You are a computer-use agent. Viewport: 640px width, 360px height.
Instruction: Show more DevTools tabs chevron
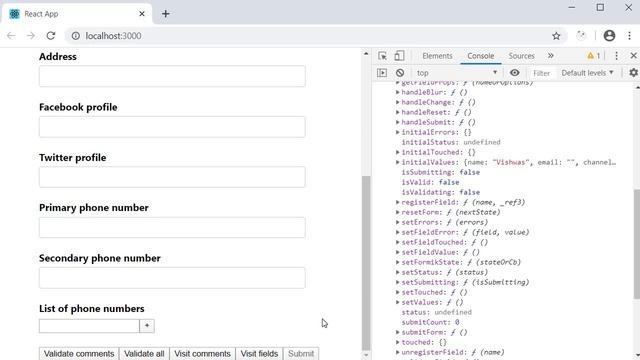pos(551,56)
